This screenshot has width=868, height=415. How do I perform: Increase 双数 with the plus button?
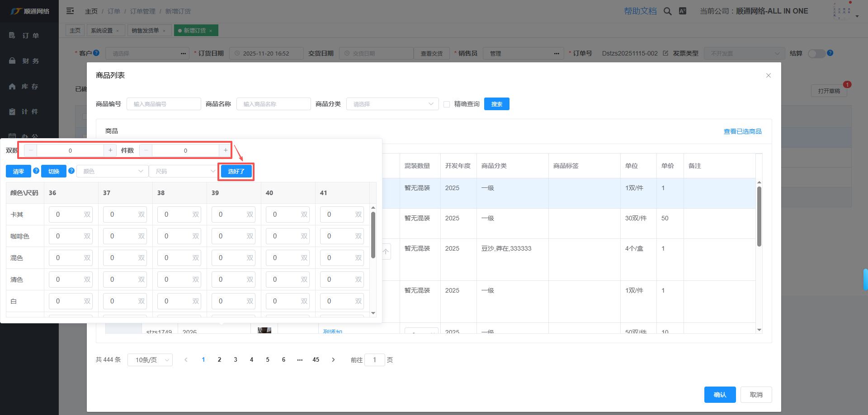click(x=110, y=150)
